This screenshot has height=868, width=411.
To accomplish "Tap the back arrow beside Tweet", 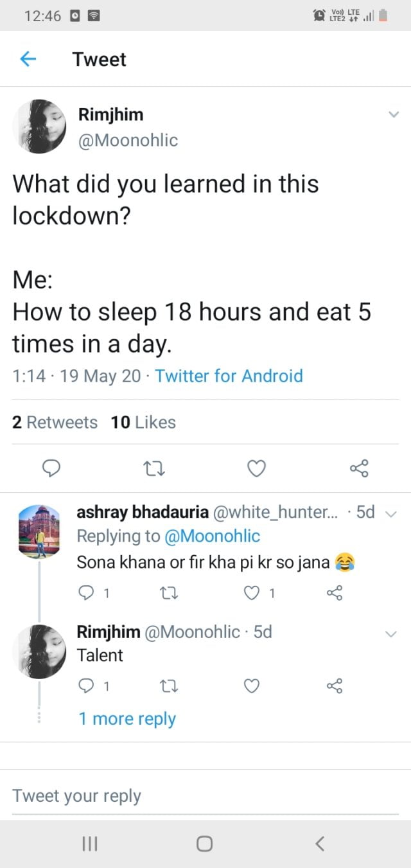I will click(x=28, y=60).
